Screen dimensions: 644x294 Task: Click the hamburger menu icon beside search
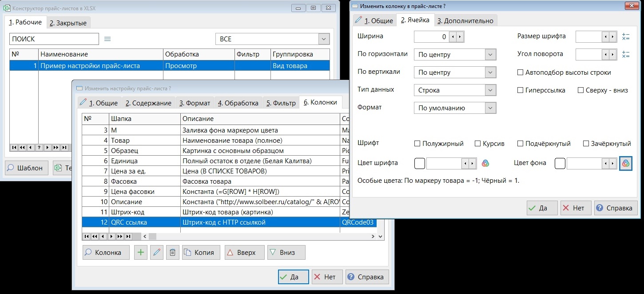(x=107, y=39)
